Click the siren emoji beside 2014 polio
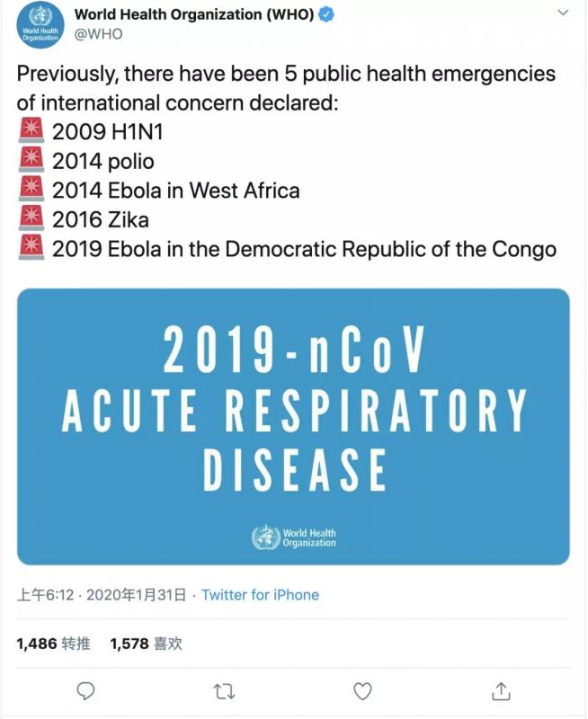 pos(31,160)
